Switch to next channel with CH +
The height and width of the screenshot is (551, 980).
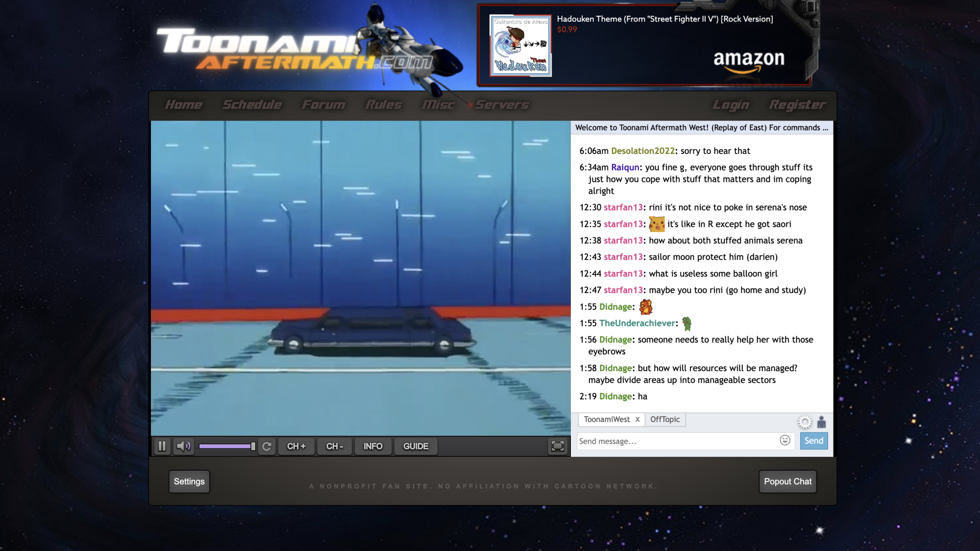click(x=296, y=446)
